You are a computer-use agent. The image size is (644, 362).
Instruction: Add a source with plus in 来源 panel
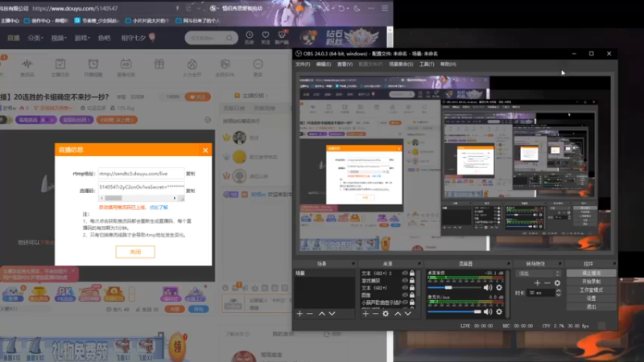[365, 314]
